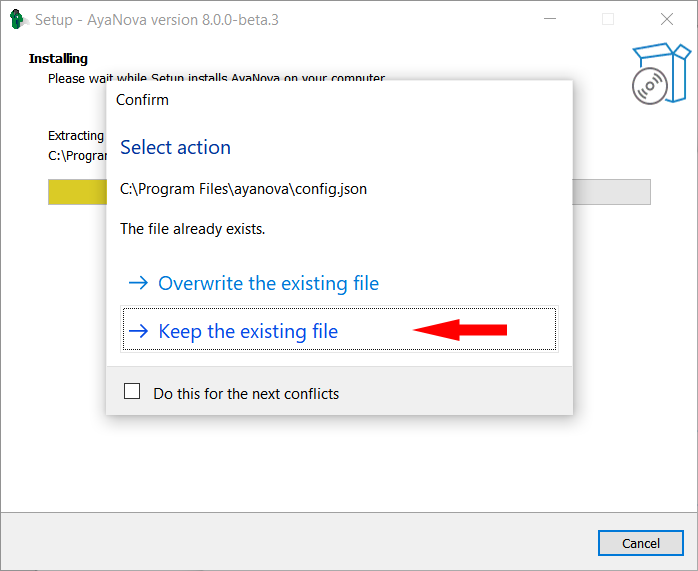Click the 'The file already exists.' message

[x=193, y=229]
